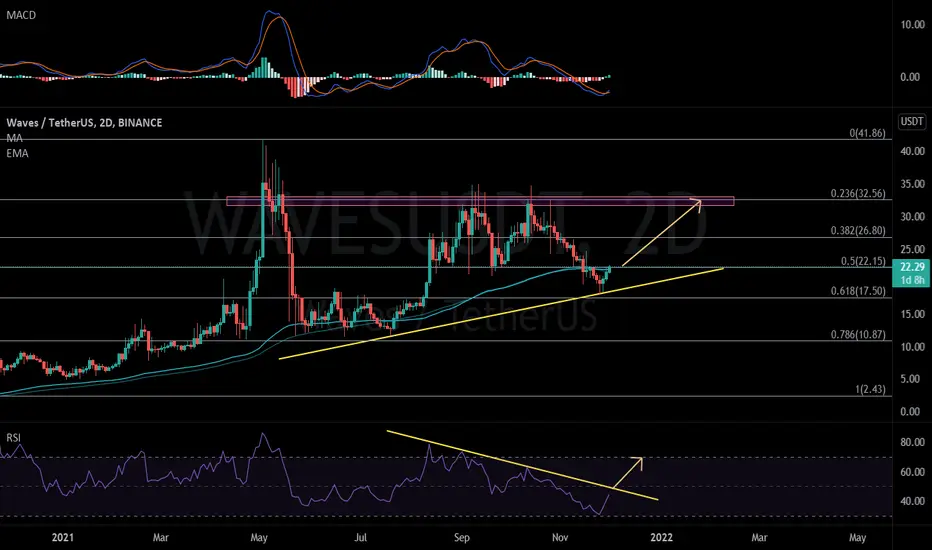This screenshot has width=932, height=550.
Task: Click the Nov time axis label
Action: click(x=560, y=538)
